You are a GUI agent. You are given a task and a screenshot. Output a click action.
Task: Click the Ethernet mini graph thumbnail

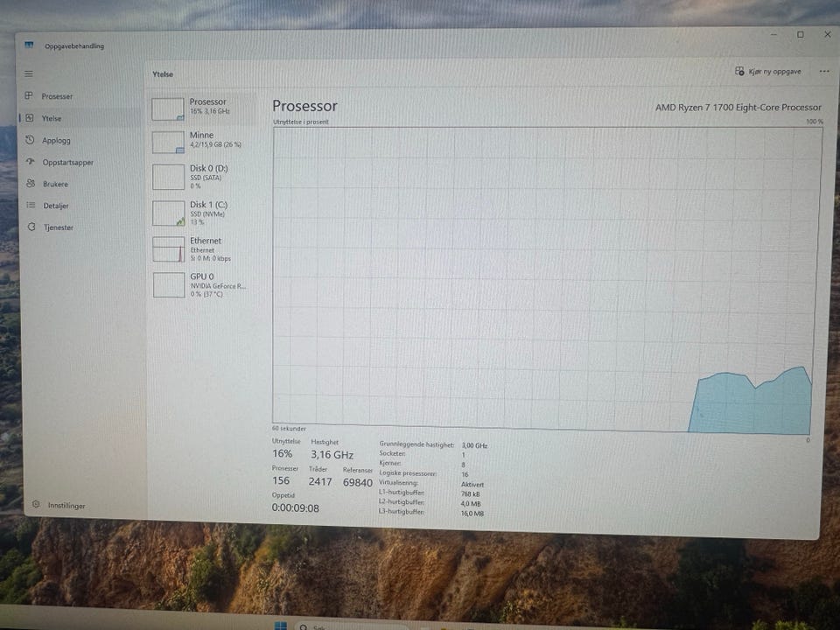(169, 249)
